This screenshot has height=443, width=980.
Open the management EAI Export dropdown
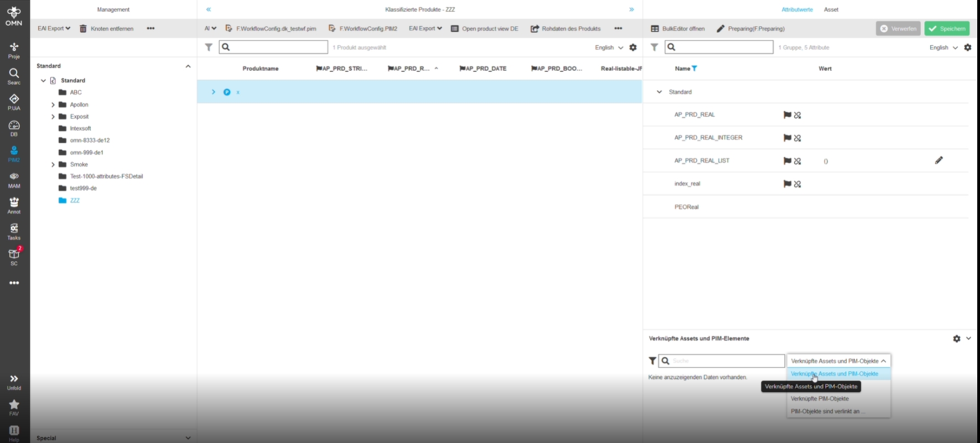[54, 28]
